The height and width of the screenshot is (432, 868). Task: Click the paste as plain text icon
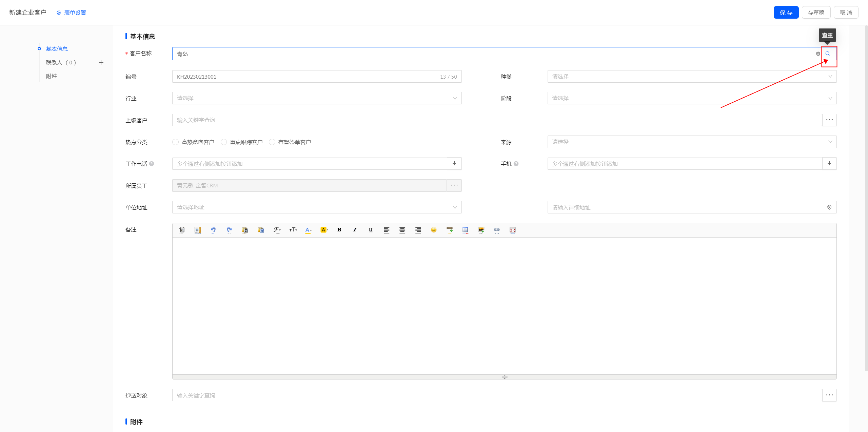245,230
